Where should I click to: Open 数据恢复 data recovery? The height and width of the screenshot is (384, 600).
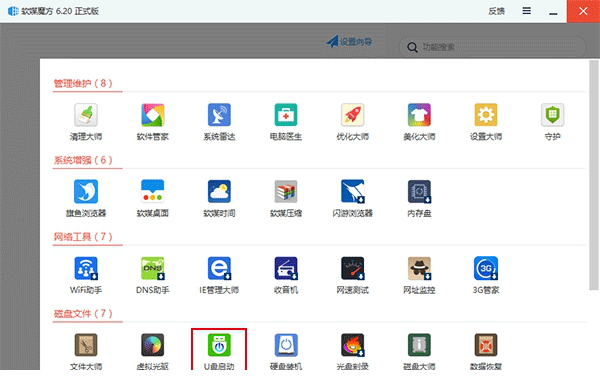click(x=486, y=351)
